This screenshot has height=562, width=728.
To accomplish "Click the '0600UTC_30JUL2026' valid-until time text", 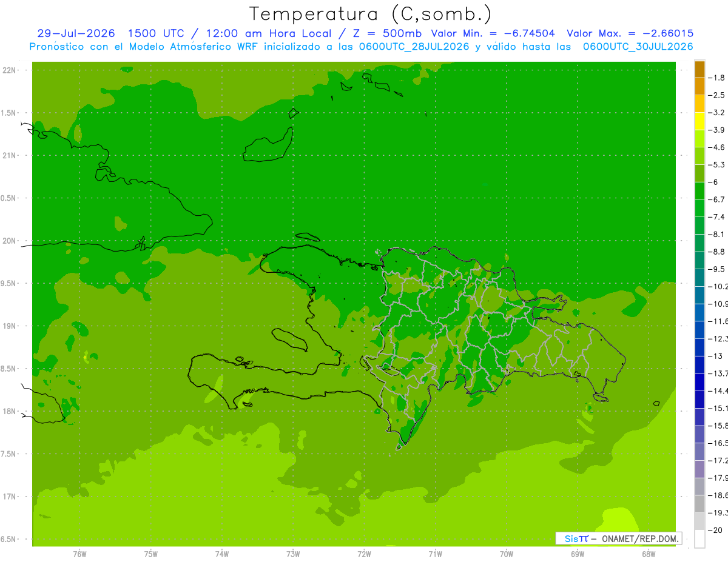I will (x=638, y=47).
